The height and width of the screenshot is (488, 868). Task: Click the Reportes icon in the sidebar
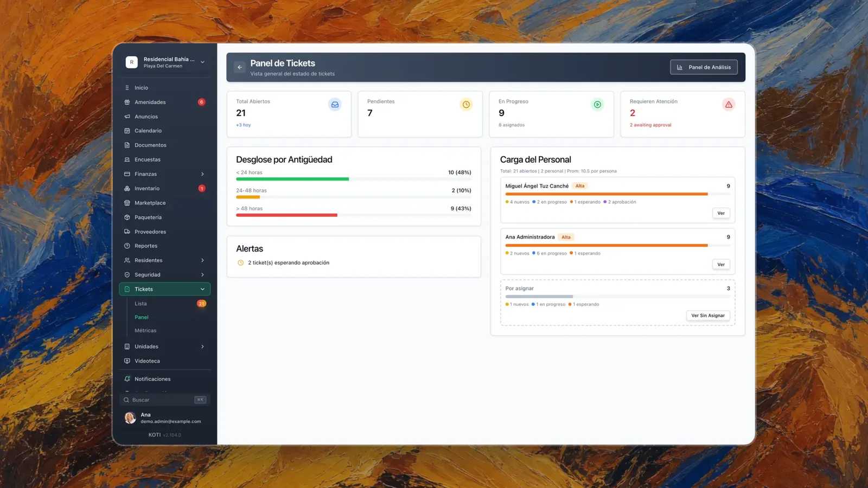(x=127, y=246)
